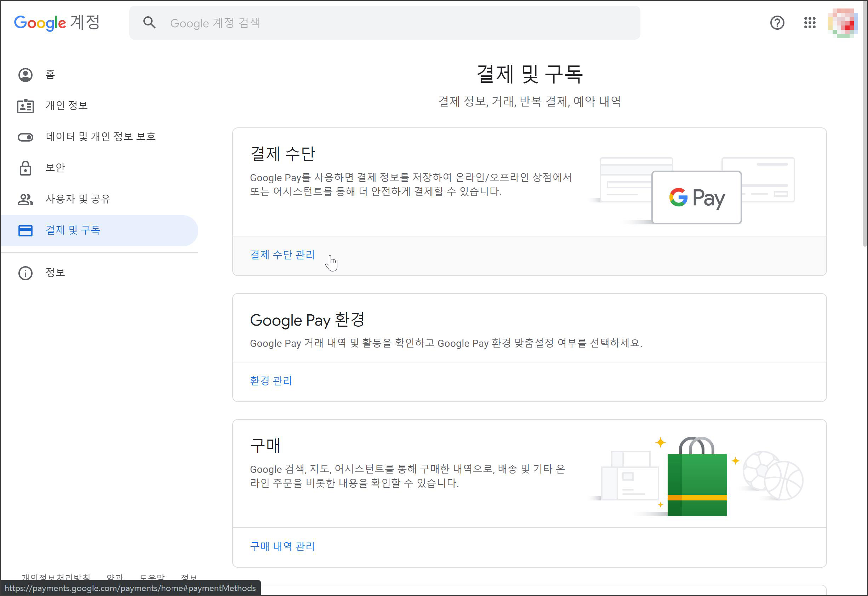Click the account profile avatar
Screen dimensions: 868x596
pos(843,23)
